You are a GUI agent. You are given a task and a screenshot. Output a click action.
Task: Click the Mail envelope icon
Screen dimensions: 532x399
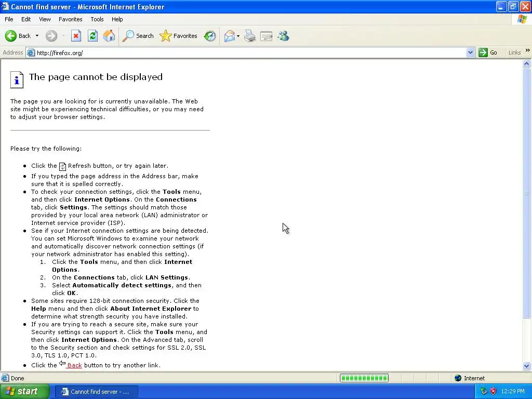(230, 36)
